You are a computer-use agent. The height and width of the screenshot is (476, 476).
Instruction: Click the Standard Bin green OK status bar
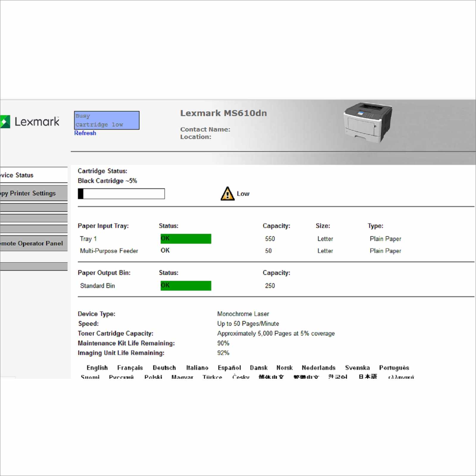(x=186, y=286)
